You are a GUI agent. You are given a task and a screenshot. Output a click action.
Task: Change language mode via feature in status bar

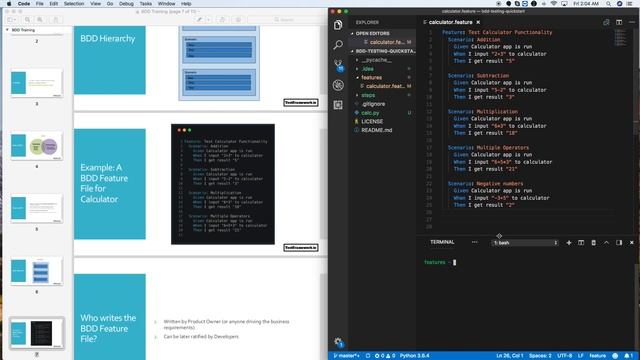[597, 356]
